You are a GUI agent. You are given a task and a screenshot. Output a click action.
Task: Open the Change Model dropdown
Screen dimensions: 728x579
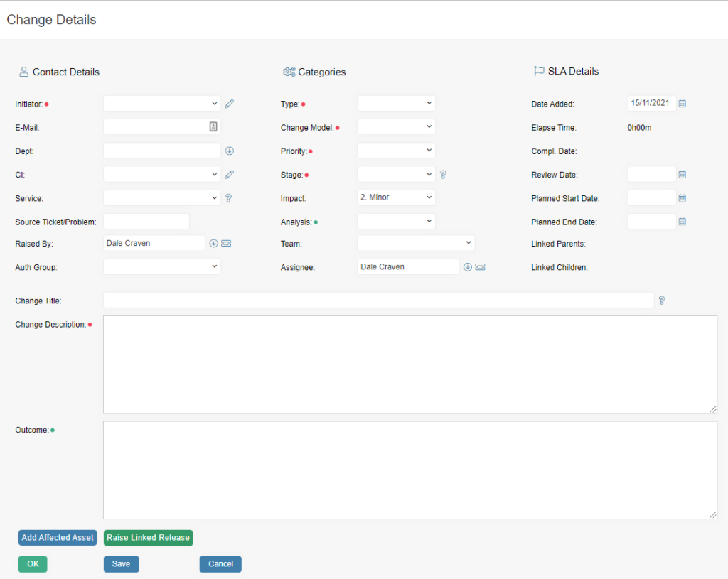[396, 127]
